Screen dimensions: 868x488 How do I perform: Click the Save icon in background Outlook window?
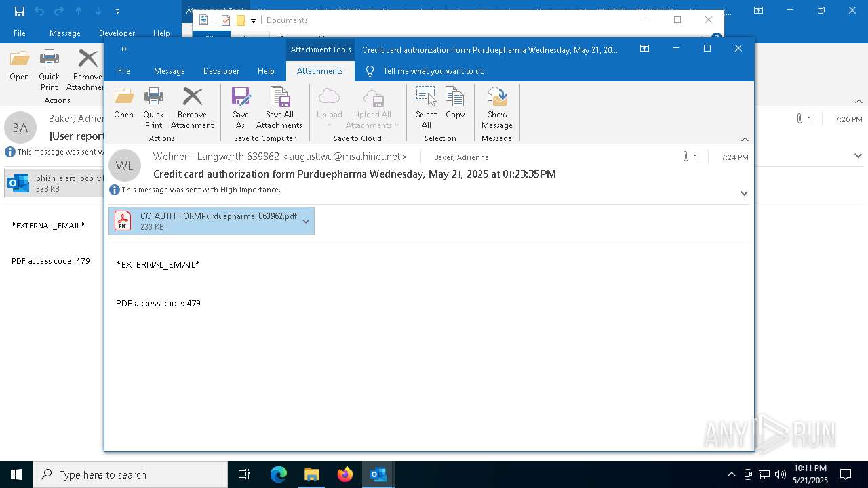(x=20, y=12)
